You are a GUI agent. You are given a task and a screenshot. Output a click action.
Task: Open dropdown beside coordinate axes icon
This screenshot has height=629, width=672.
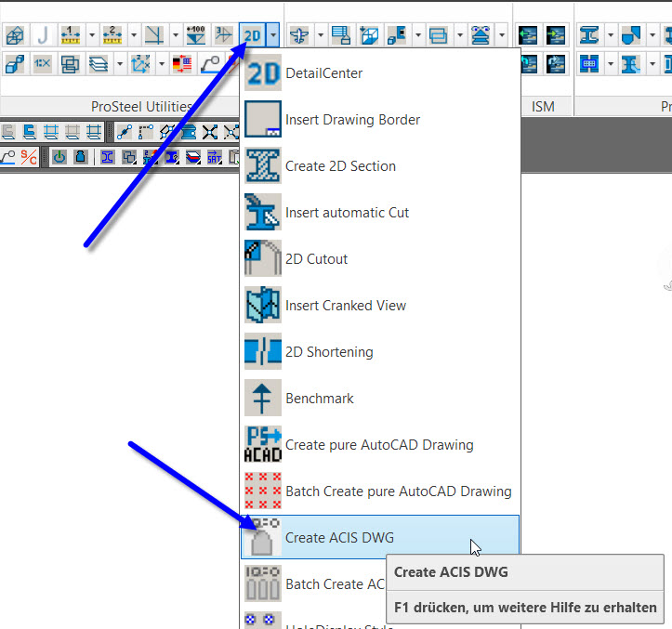(162, 64)
